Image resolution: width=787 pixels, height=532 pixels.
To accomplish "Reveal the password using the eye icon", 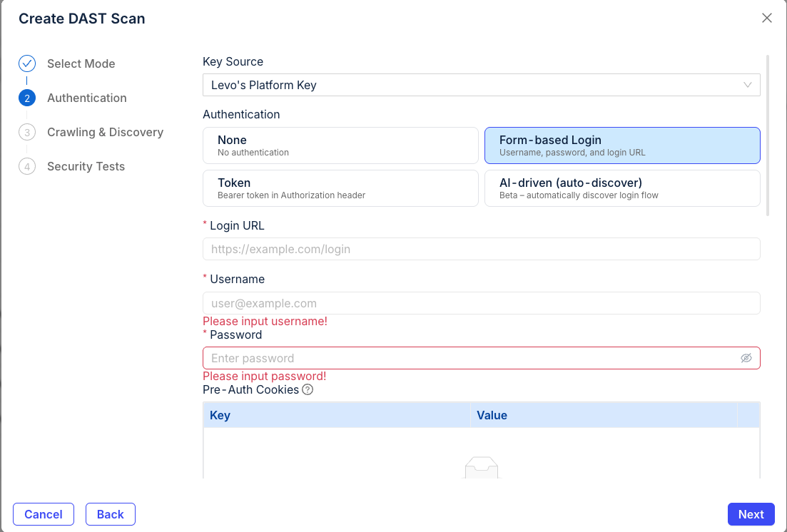I will point(746,357).
